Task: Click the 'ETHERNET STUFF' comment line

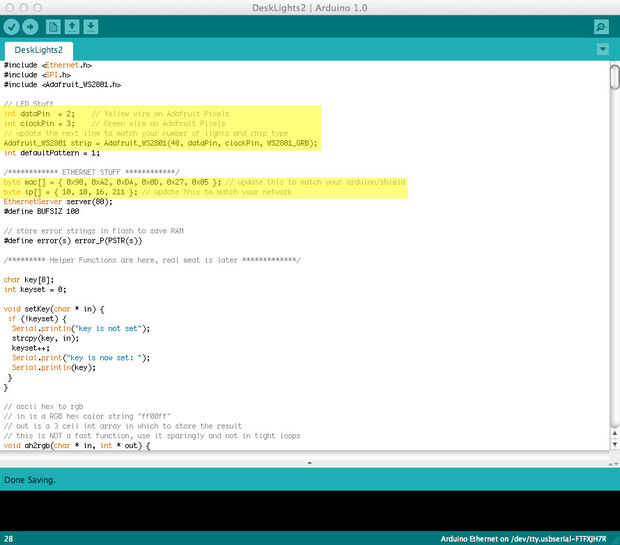Action: [91, 172]
